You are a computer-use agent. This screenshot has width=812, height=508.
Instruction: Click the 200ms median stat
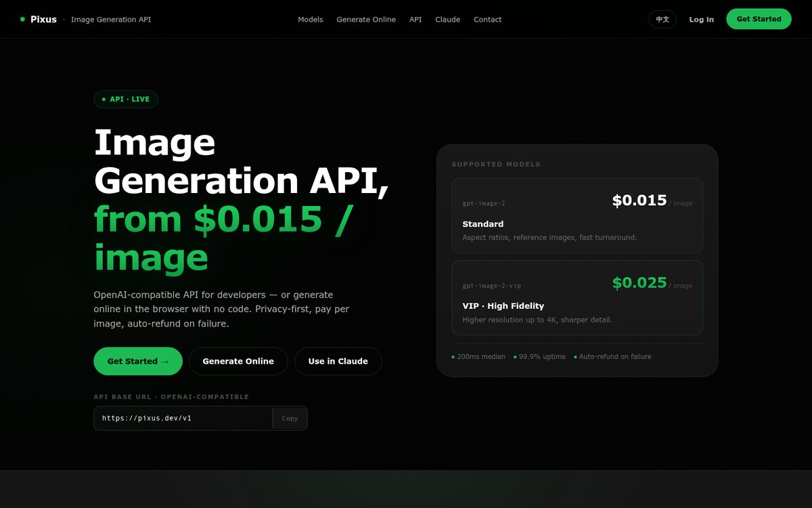(x=478, y=357)
